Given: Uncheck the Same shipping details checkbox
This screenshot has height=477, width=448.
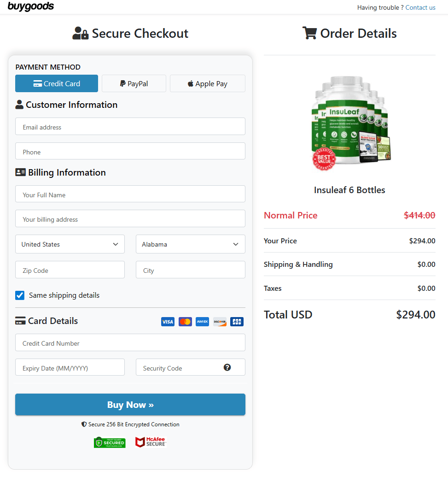Looking at the screenshot, I should pyautogui.click(x=20, y=295).
